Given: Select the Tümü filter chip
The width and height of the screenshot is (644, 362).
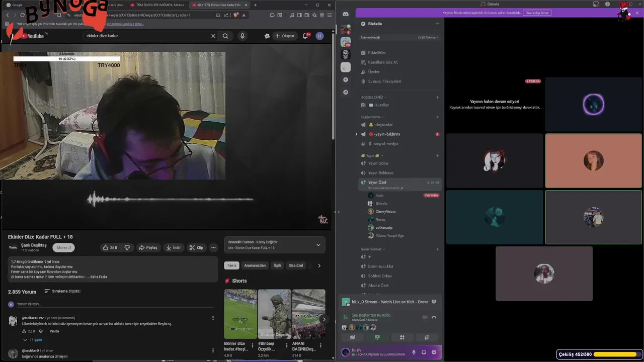Looking at the screenshot, I should 231,265.
